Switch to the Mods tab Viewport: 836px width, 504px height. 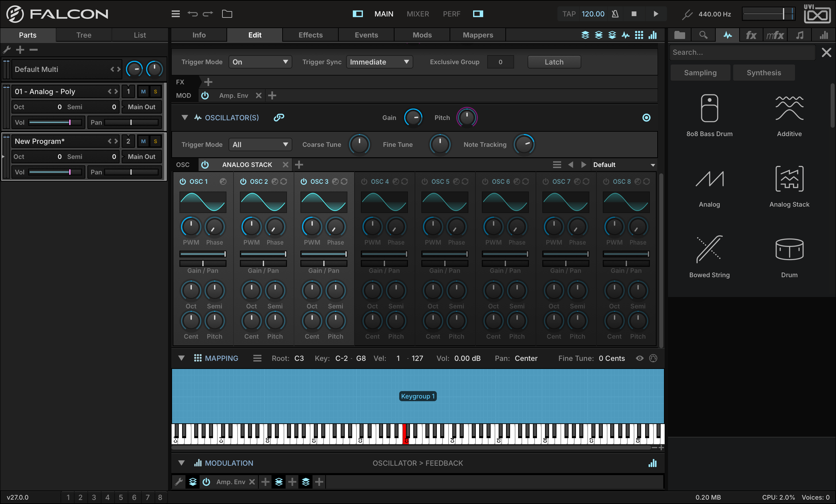pos(422,35)
